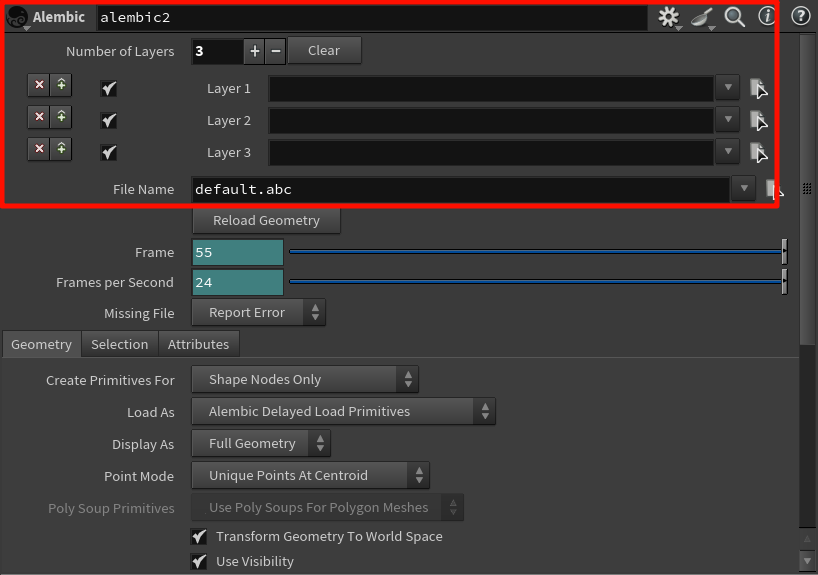Expand the File Name dropdown arrow

tap(744, 188)
